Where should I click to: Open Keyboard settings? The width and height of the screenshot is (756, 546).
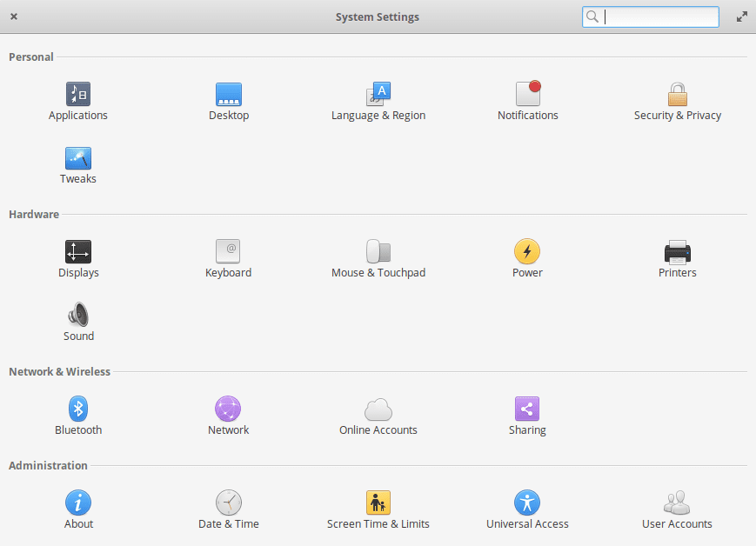click(x=228, y=256)
